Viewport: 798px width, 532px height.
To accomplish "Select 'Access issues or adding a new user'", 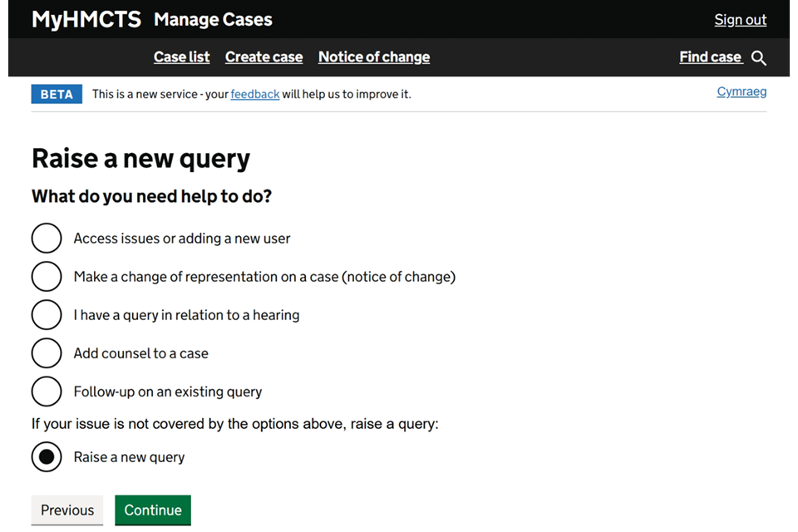I will point(47,239).
